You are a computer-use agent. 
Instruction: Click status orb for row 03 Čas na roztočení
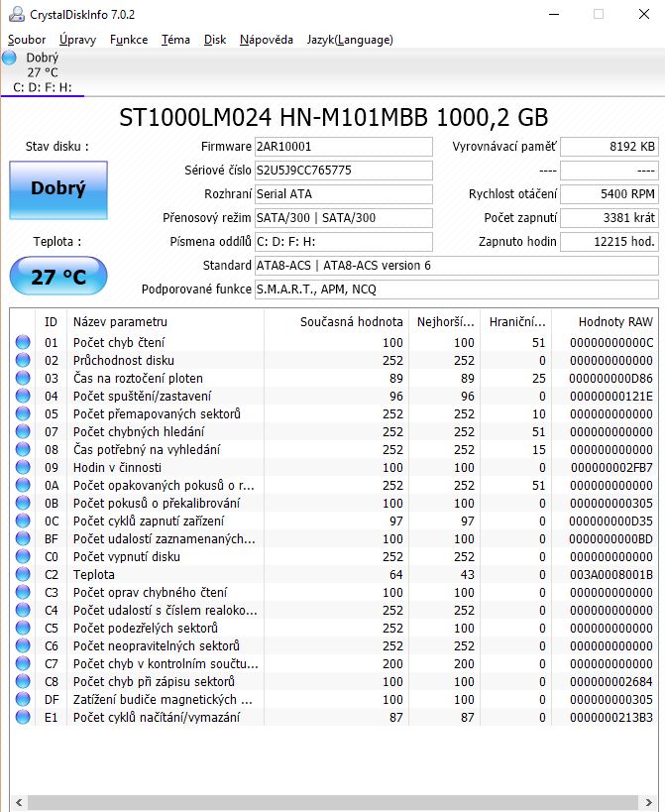coord(23,378)
